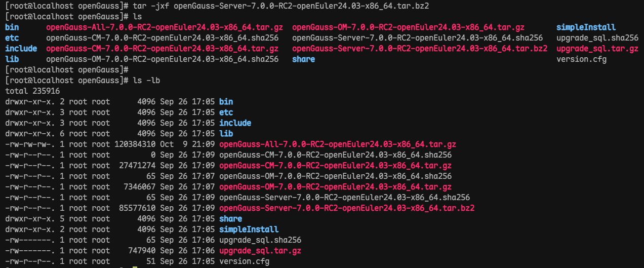Viewport: 644px width, 268px height.
Task: Click the "total 235916" output line
Action: 32,91
